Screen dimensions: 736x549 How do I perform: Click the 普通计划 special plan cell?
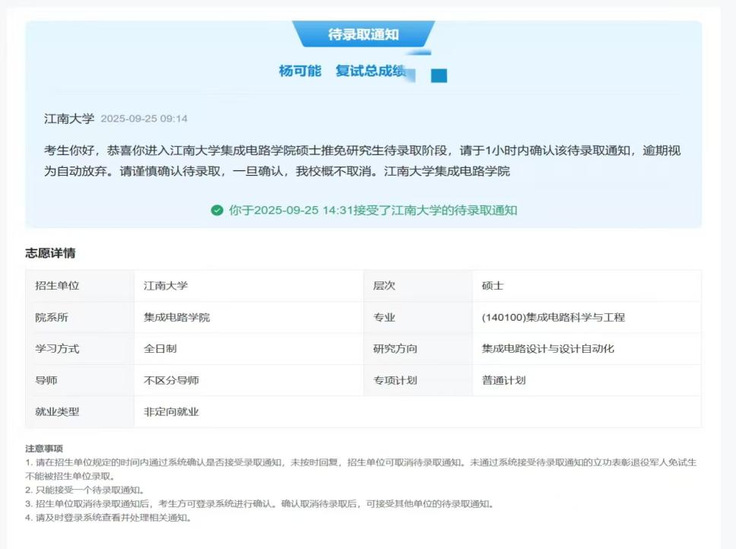pyautogui.click(x=503, y=380)
